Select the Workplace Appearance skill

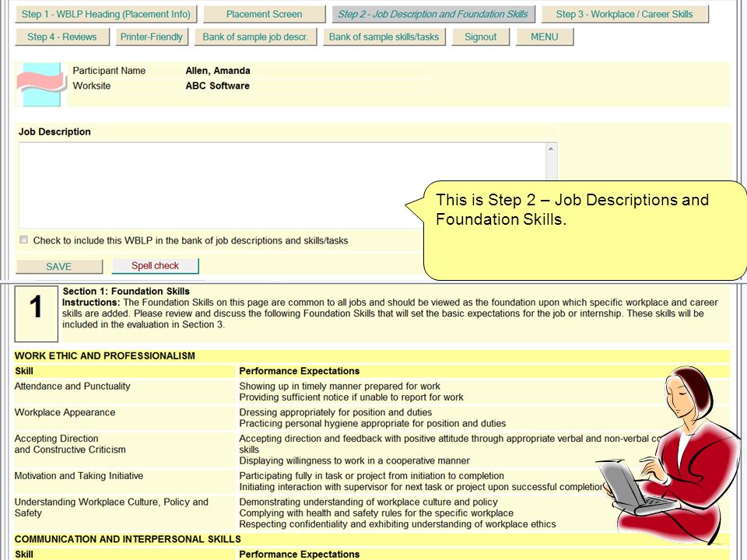[x=65, y=412]
